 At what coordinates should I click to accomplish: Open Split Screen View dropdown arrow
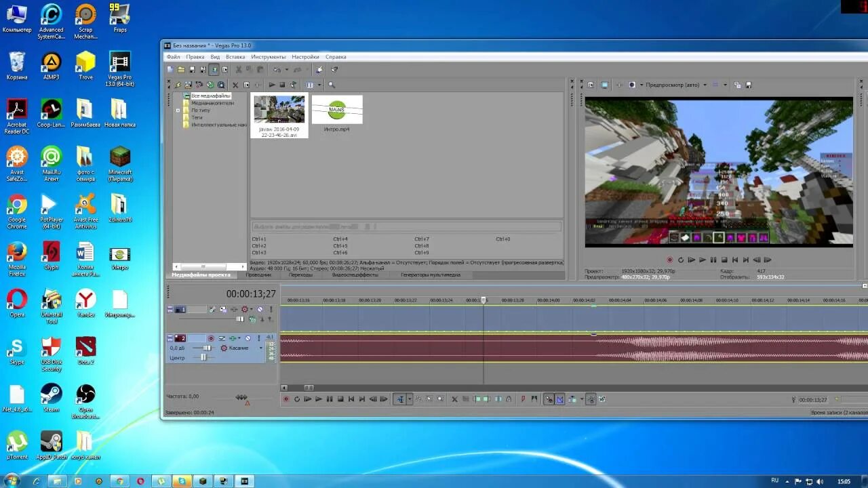[x=642, y=85]
